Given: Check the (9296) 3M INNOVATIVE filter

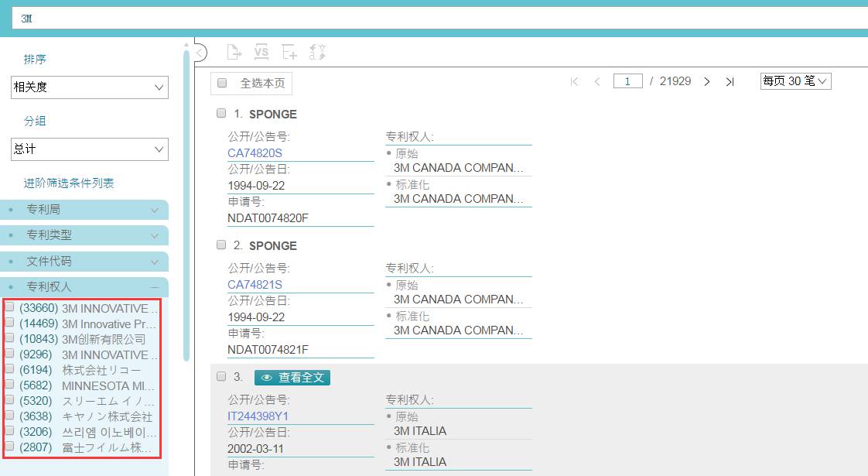Looking at the screenshot, I should [9, 353].
